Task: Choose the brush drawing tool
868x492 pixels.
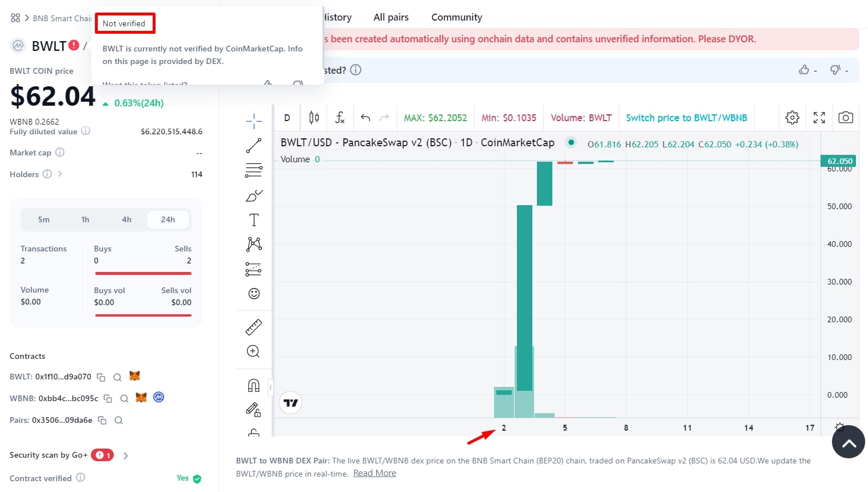Action: pos(254,195)
